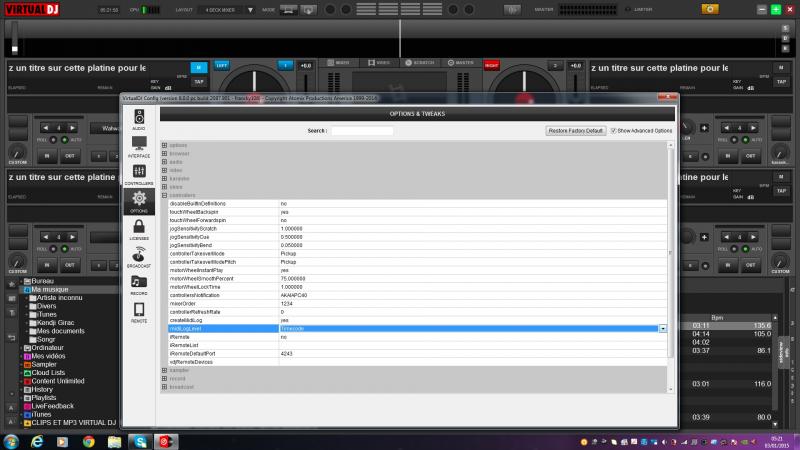Open the Audio settings section
This screenshot has width=800, height=450.
tap(139, 119)
